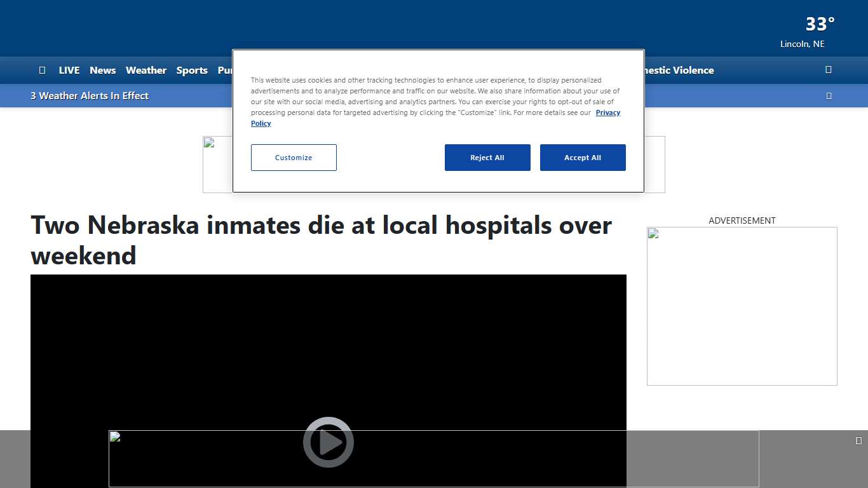Open the LIVE section
This screenshot has width=868, height=488.
click(x=69, y=70)
